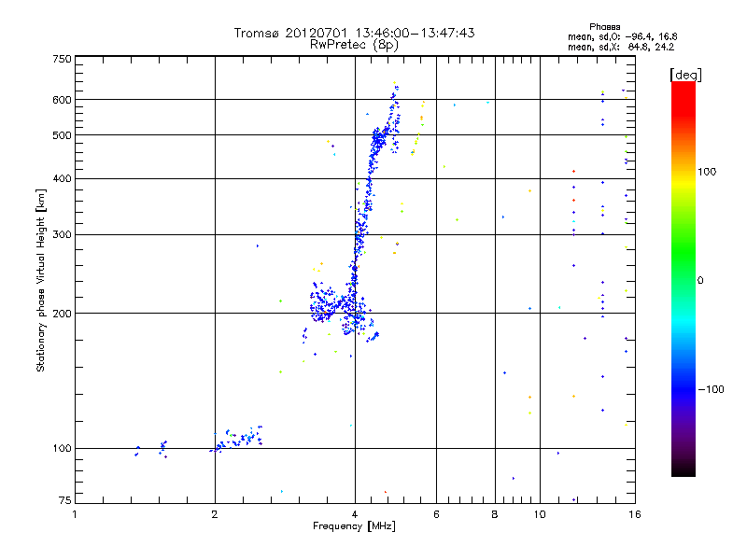This screenshot has width=747, height=560.
Task: Click the '[deg]' colorbar unit label
Action: click(685, 75)
